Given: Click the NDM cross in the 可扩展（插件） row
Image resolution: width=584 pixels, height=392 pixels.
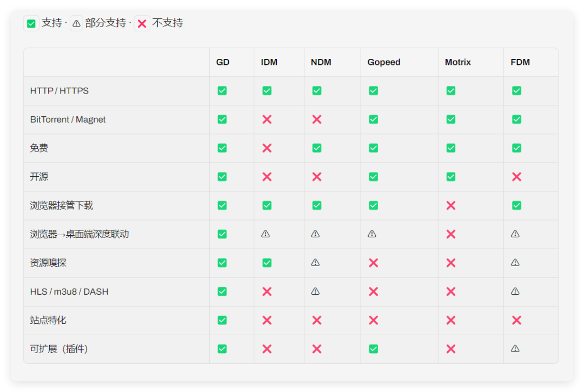Looking at the screenshot, I should click(x=317, y=349).
